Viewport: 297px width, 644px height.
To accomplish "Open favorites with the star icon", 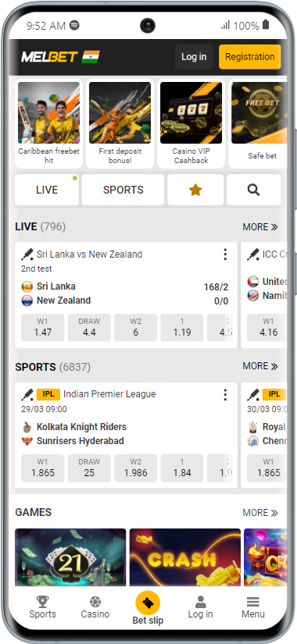I will click(195, 190).
